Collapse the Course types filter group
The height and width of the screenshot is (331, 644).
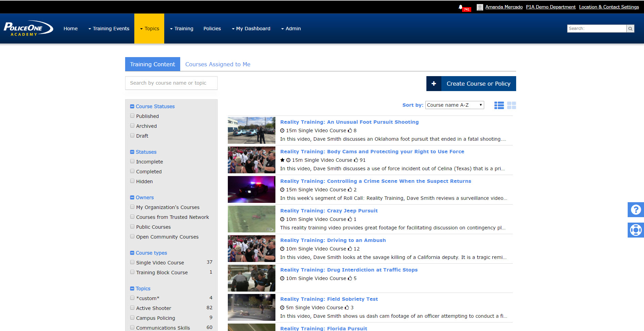[x=132, y=253]
